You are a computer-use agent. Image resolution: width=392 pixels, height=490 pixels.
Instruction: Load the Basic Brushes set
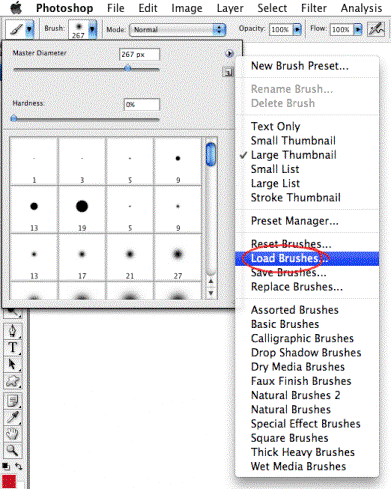(x=307, y=324)
